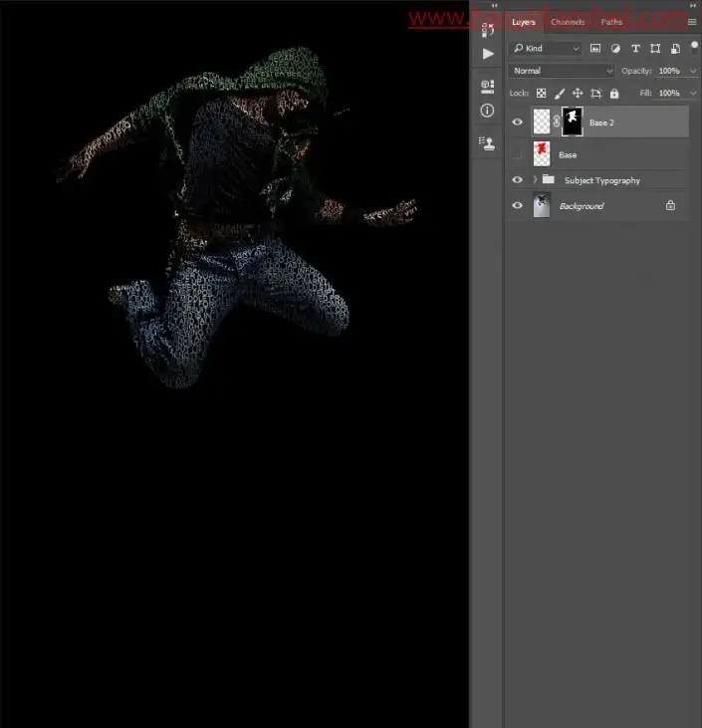Hide the Subject Typography group
Screen dimensions: 702x728
517,179
